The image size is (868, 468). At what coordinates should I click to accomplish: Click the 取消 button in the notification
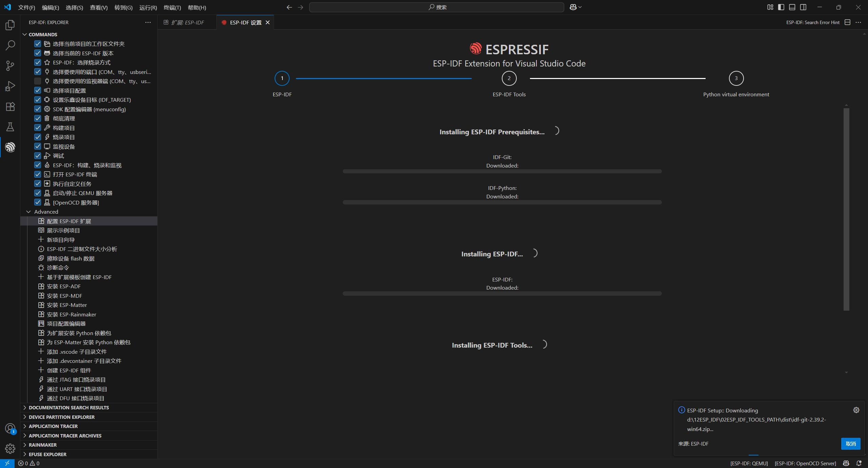click(x=850, y=444)
